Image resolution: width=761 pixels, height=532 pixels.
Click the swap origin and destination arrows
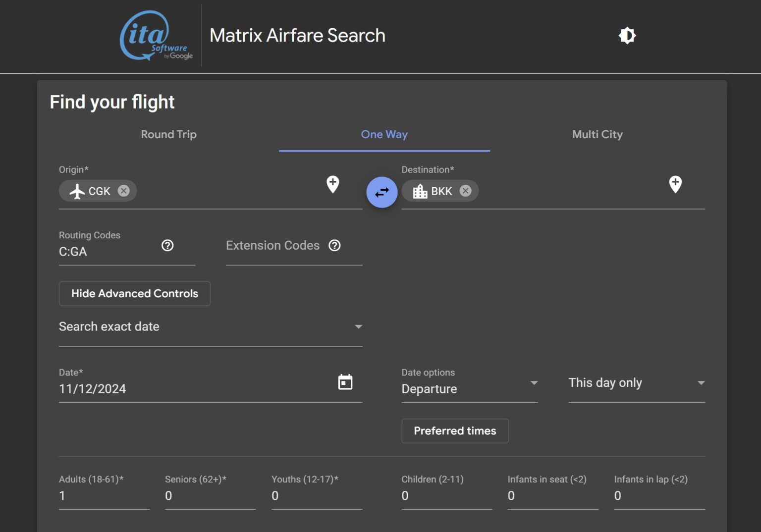click(x=381, y=192)
